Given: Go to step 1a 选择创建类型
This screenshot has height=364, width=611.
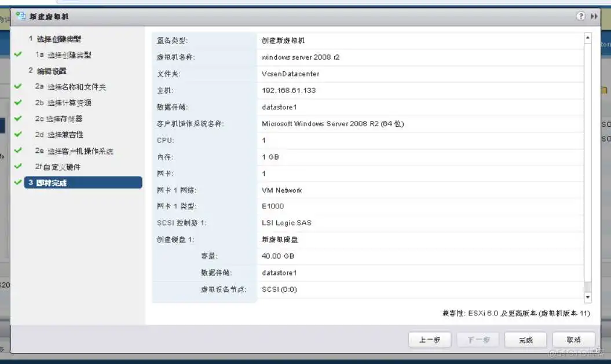Looking at the screenshot, I should pos(63,55).
